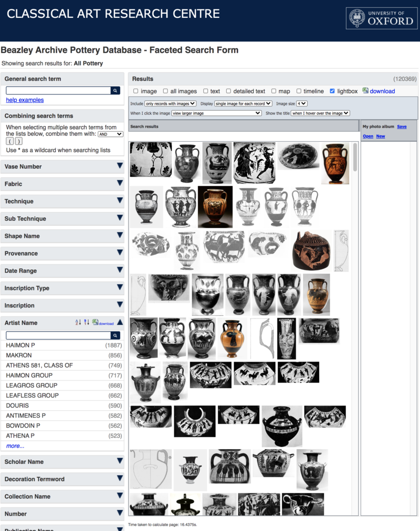Viewport: 420px width, 531px height.
Task: Expand the Shape Name facet
Action: (x=120, y=235)
